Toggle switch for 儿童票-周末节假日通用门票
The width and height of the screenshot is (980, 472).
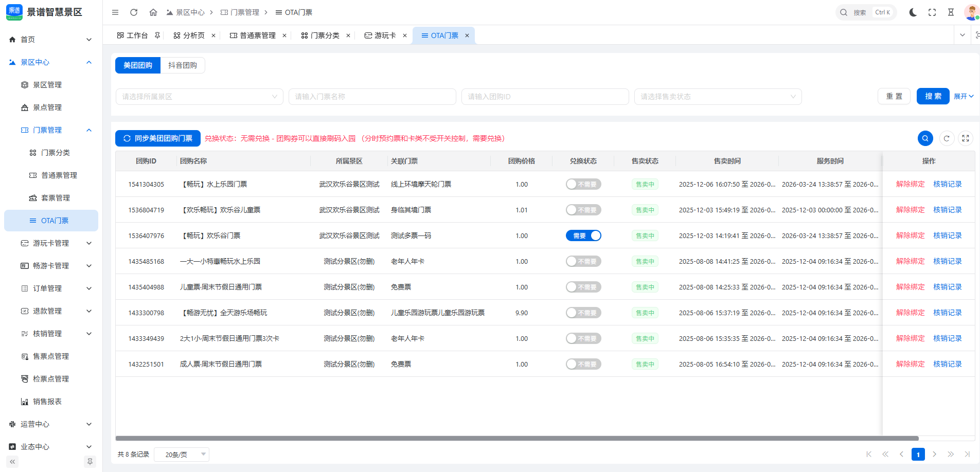pos(583,287)
